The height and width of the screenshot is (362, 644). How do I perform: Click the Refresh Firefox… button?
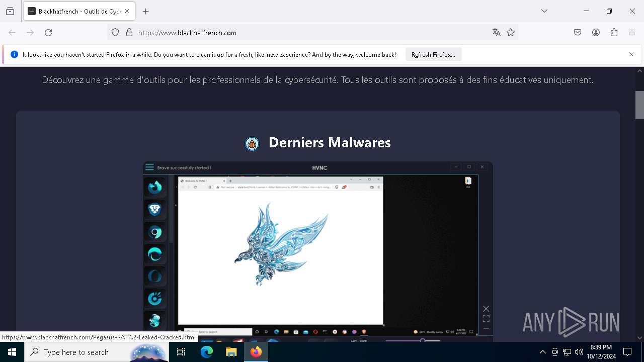point(433,54)
